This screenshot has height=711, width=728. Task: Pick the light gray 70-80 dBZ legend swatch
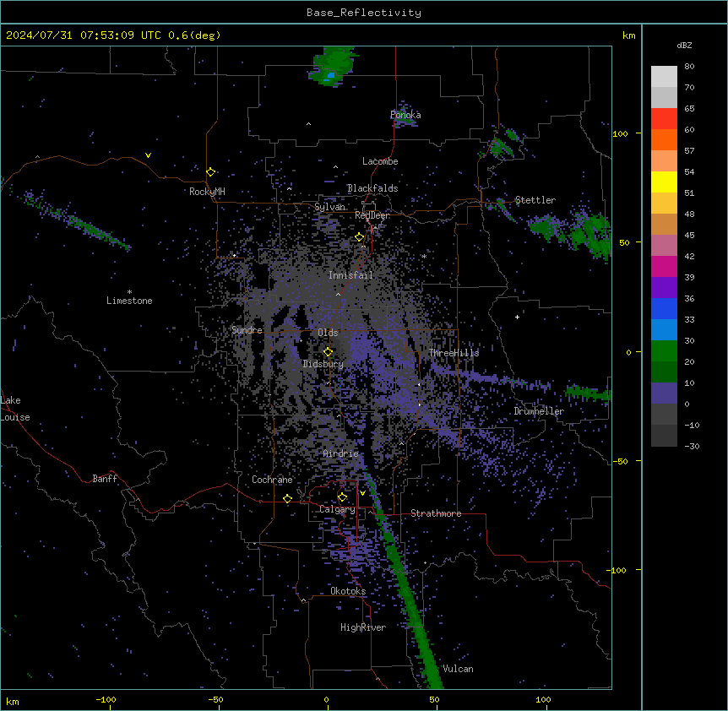pyautogui.click(x=664, y=77)
